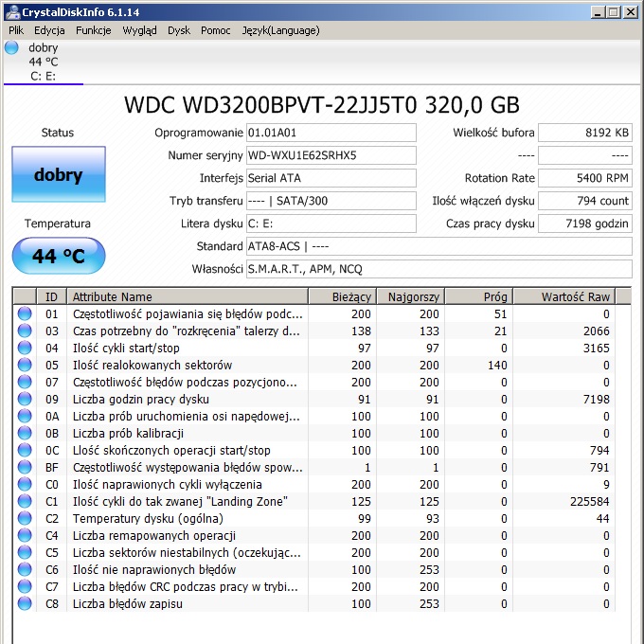Select row 'Liczba godzin pracy dysku'
The width and height of the screenshot is (644, 644).
314,399
